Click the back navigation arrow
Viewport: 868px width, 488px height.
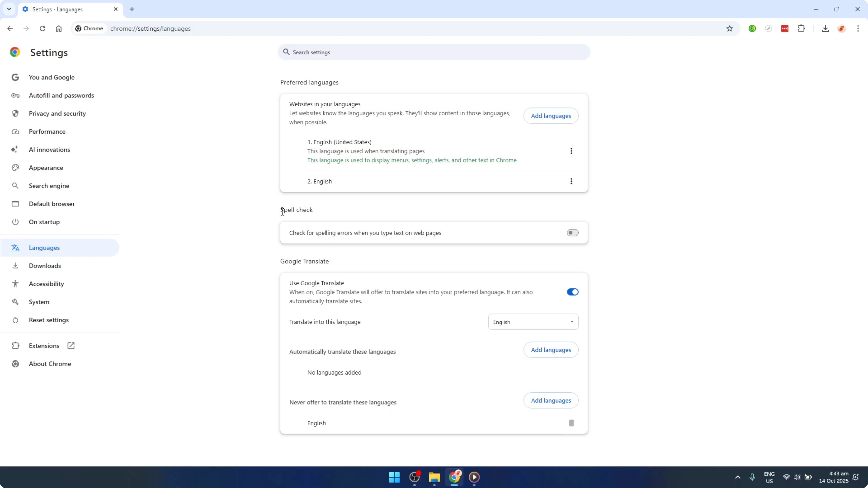(x=10, y=29)
